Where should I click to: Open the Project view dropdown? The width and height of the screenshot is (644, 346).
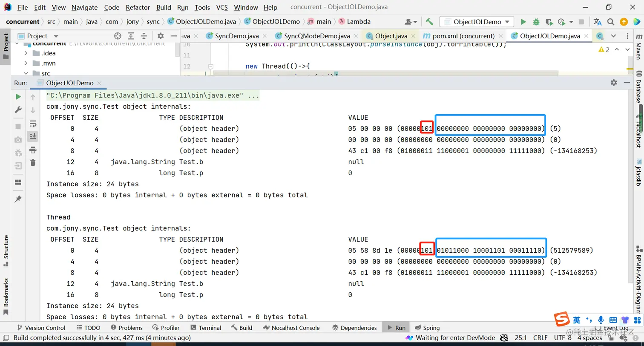point(56,36)
